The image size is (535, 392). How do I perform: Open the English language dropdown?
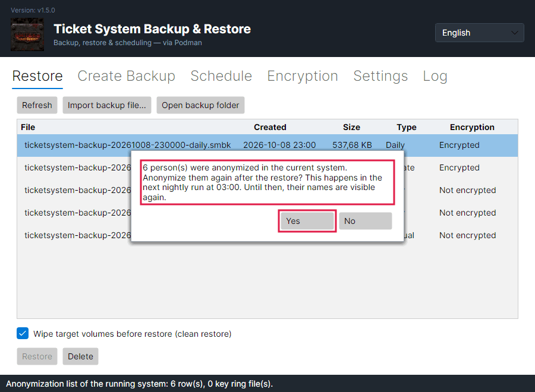coord(479,33)
